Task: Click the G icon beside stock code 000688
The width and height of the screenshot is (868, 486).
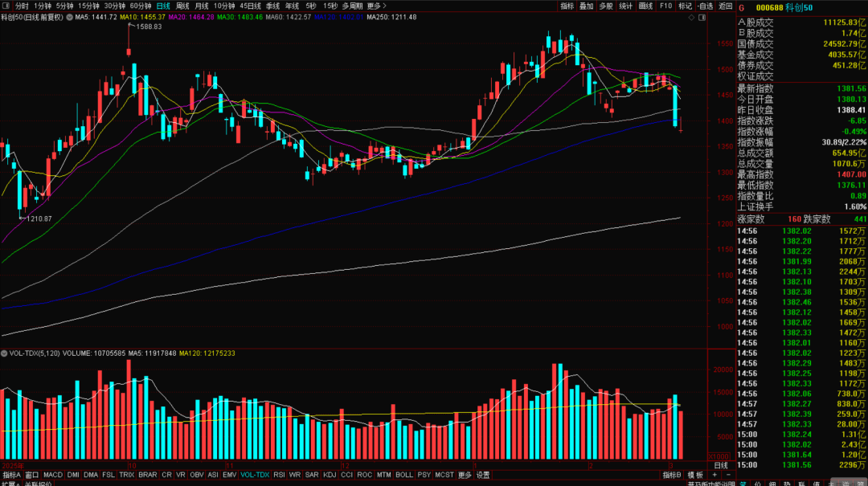Action: point(742,6)
